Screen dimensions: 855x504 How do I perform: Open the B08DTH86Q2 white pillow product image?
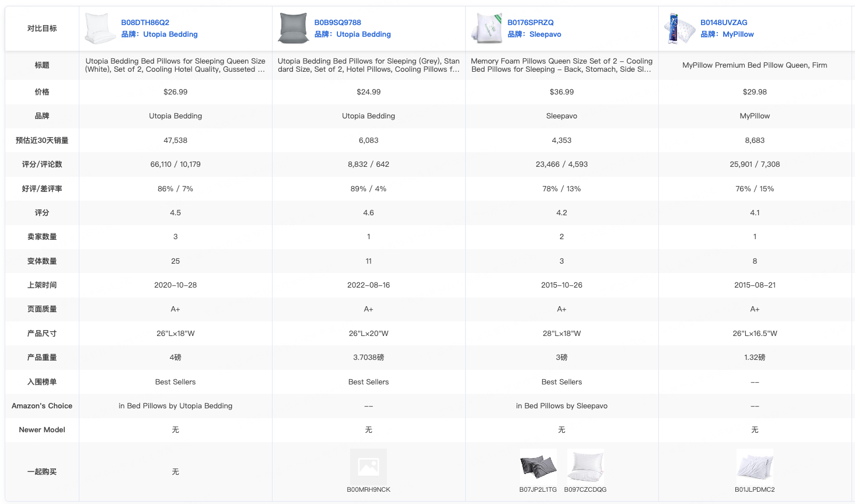coord(100,28)
